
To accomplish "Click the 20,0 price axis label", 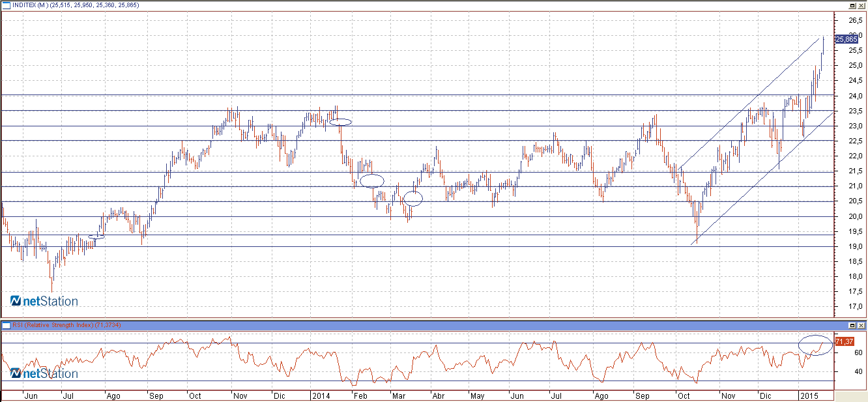I will 856,217.
